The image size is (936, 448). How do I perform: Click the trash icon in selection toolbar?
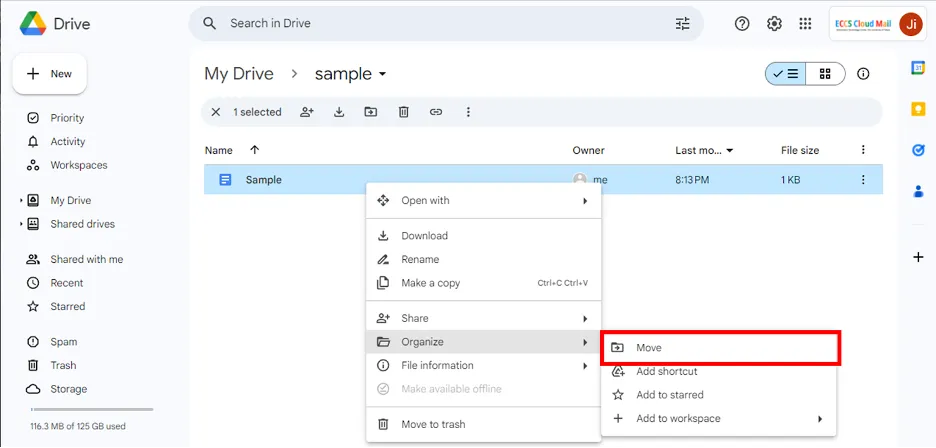pos(404,112)
